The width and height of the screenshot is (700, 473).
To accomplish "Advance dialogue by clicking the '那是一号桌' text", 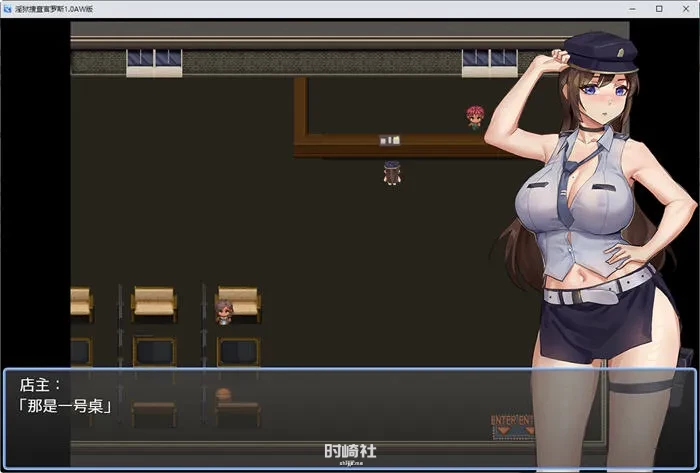I will click(65, 406).
